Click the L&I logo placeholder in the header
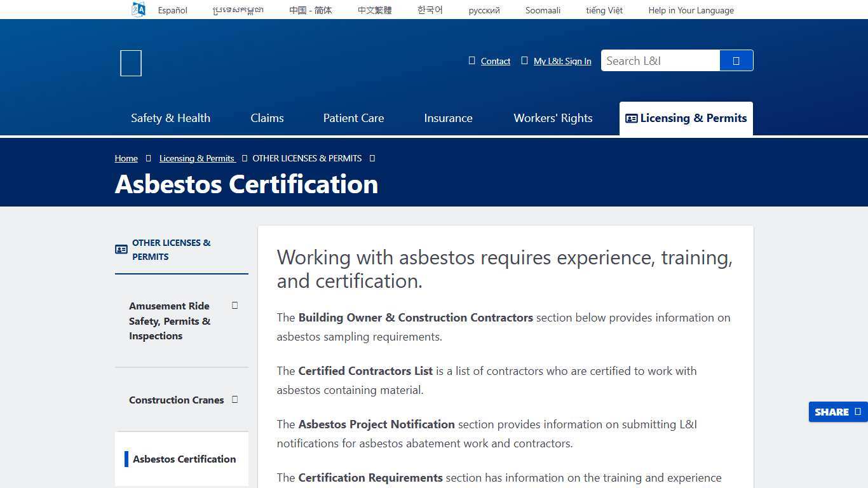The image size is (868, 488). (x=130, y=63)
